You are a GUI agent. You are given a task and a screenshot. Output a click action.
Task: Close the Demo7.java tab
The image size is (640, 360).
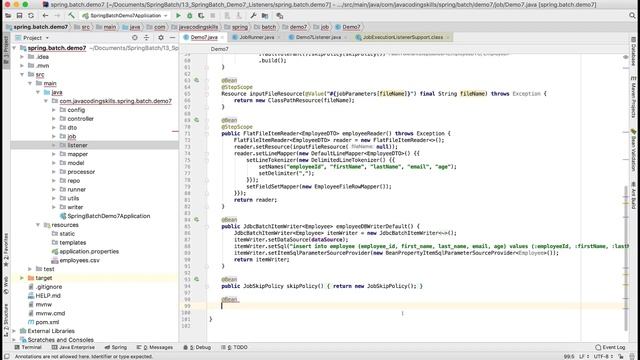click(222, 37)
